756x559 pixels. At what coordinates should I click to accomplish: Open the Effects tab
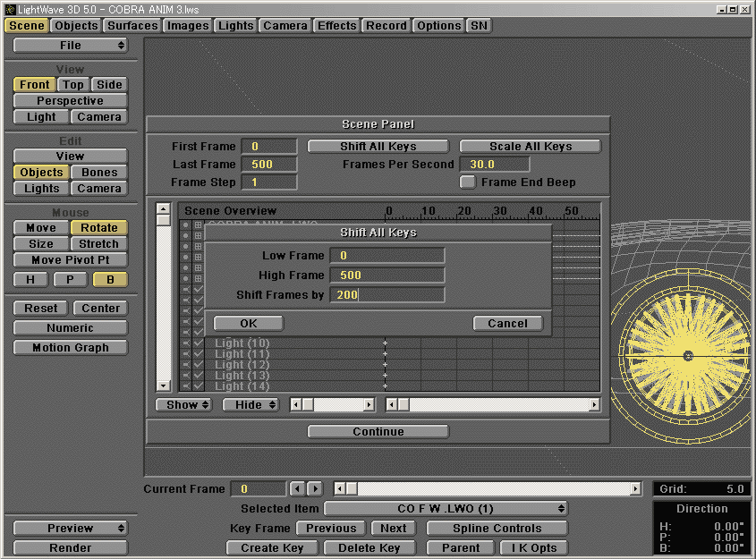pos(336,26)
